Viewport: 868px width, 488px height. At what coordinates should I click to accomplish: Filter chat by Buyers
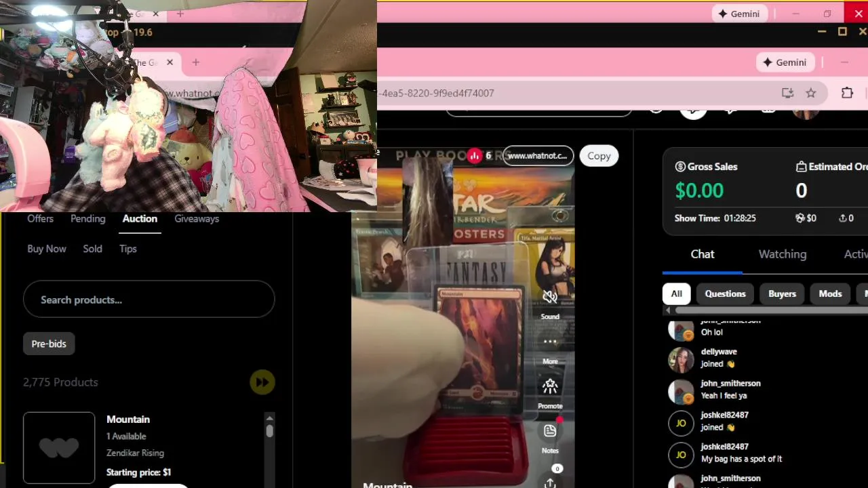click(x=782, y=293)
